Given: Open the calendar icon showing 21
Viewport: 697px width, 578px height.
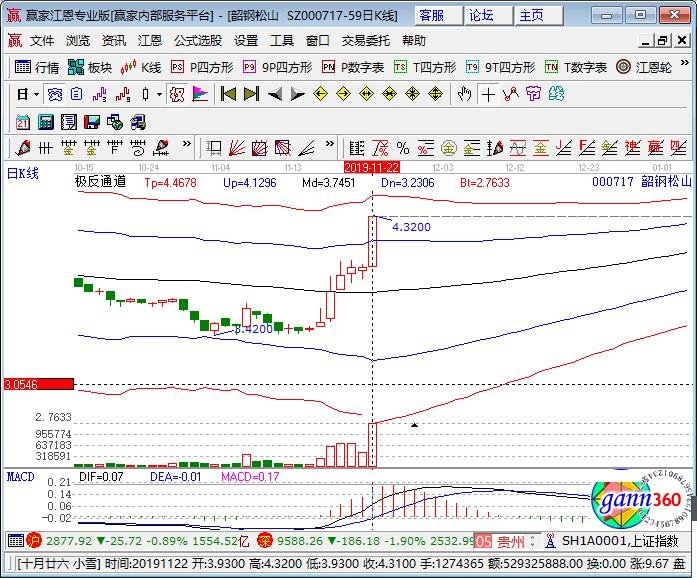Looking at the screenshot, I should [22, 122].
